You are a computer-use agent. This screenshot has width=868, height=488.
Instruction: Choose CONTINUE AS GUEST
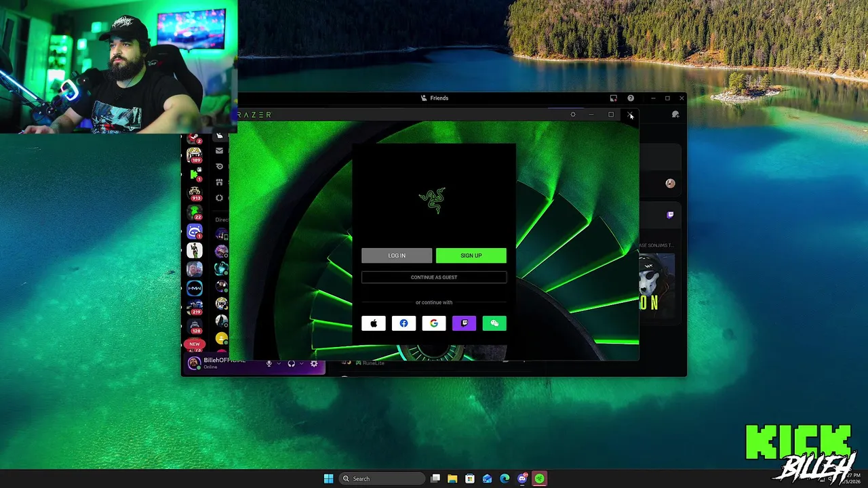434,277
